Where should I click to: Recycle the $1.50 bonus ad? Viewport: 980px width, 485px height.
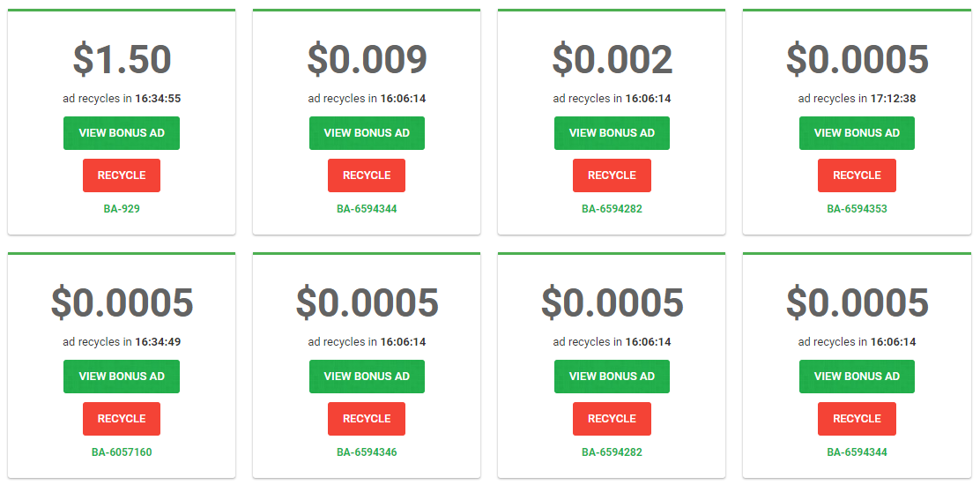click(122, 175)
